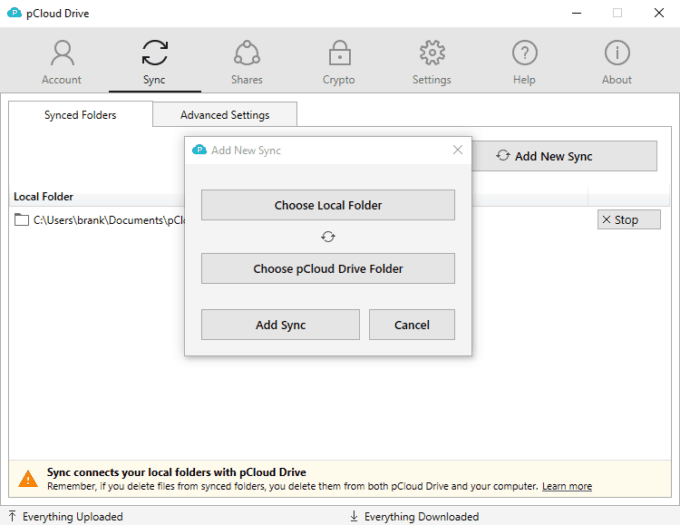Close the Add New Sync dialog
The width and height of the screenshot is (680, 525).
coord(458,150)
